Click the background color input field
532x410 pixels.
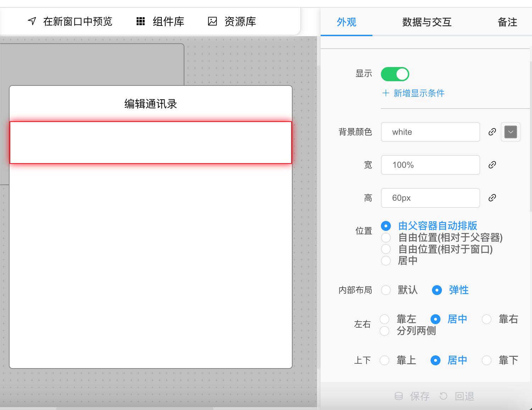(x=431, y=132)
